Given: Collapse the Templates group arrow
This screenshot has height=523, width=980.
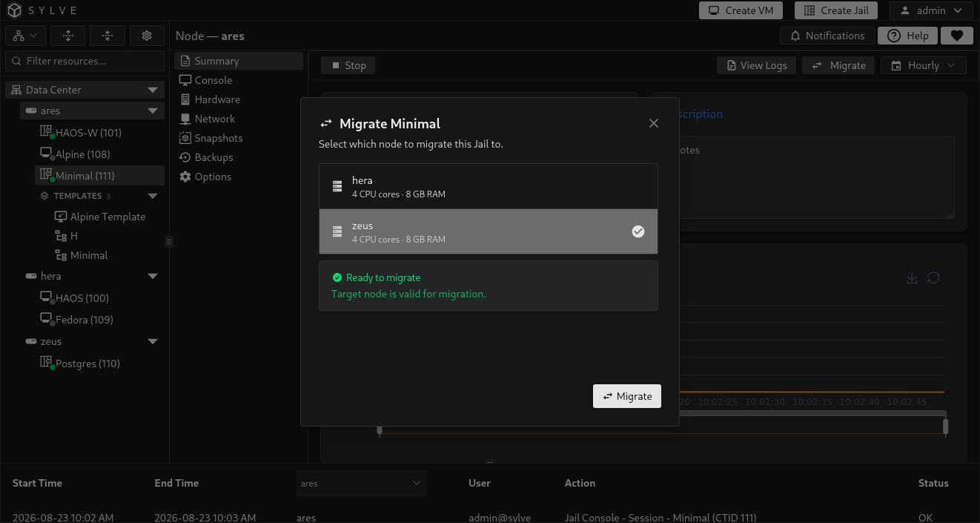Looking at the screenshot, I should pos(153,196).
